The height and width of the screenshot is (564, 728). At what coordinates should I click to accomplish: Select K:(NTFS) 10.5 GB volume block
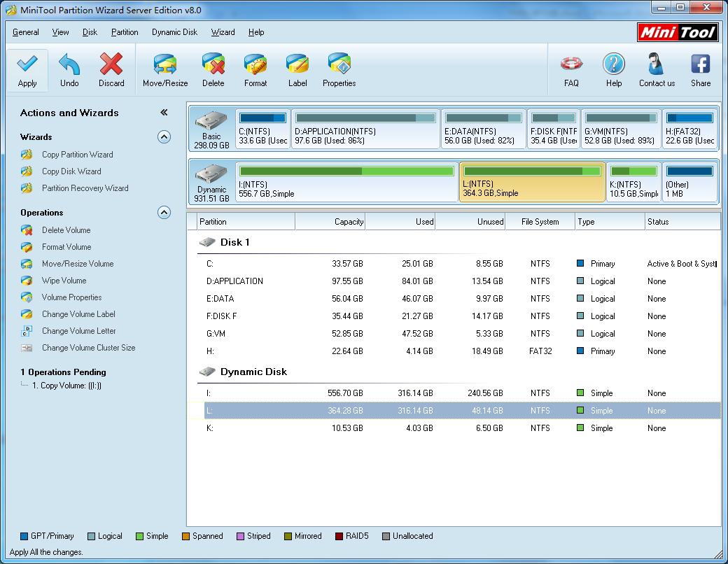pos(633,182)
